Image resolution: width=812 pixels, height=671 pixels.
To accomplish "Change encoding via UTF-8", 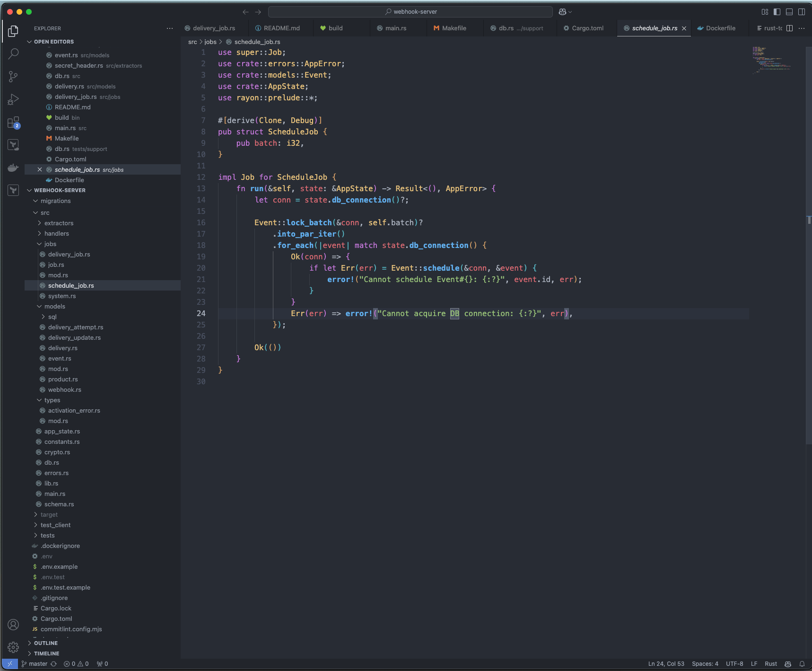I will [x=734, y=664].
